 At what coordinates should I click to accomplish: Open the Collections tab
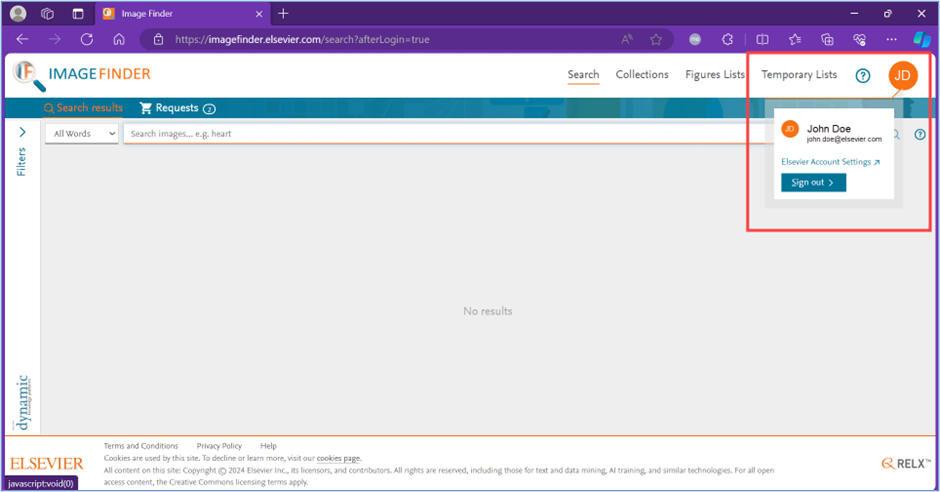tap(642, 74)
